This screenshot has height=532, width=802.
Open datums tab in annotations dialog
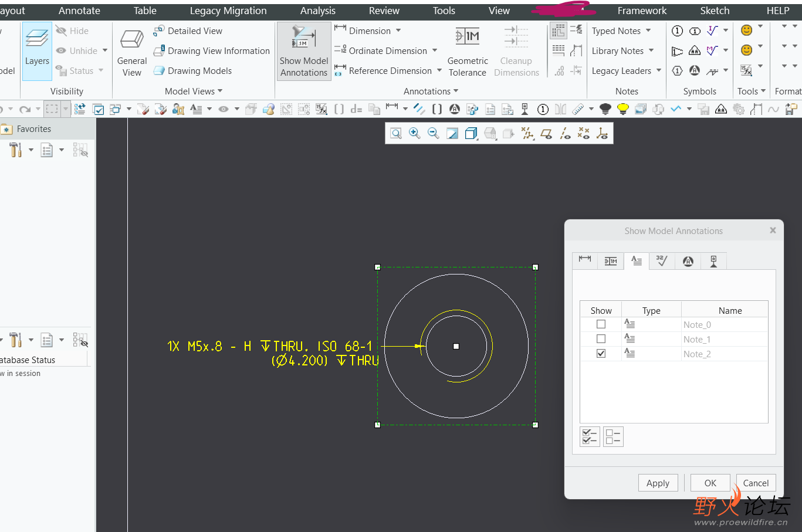[x=714, y=261]
